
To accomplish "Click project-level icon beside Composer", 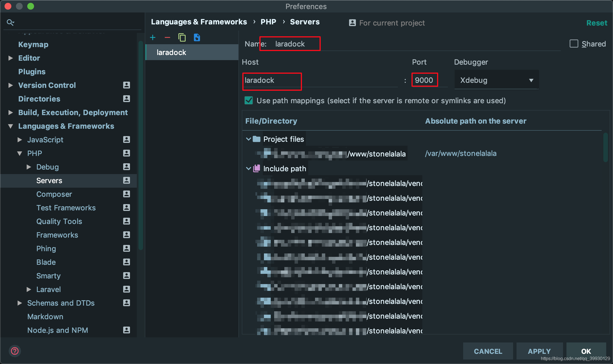I will pos(127,194).
